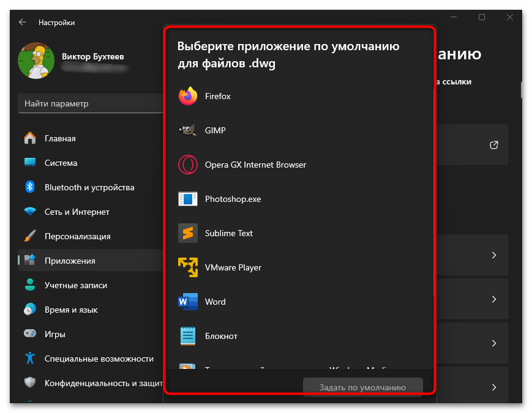This screenshot has width=532, height=413.
Task: Click the Найти параметр search field
Action: click(x=91, y=103)
